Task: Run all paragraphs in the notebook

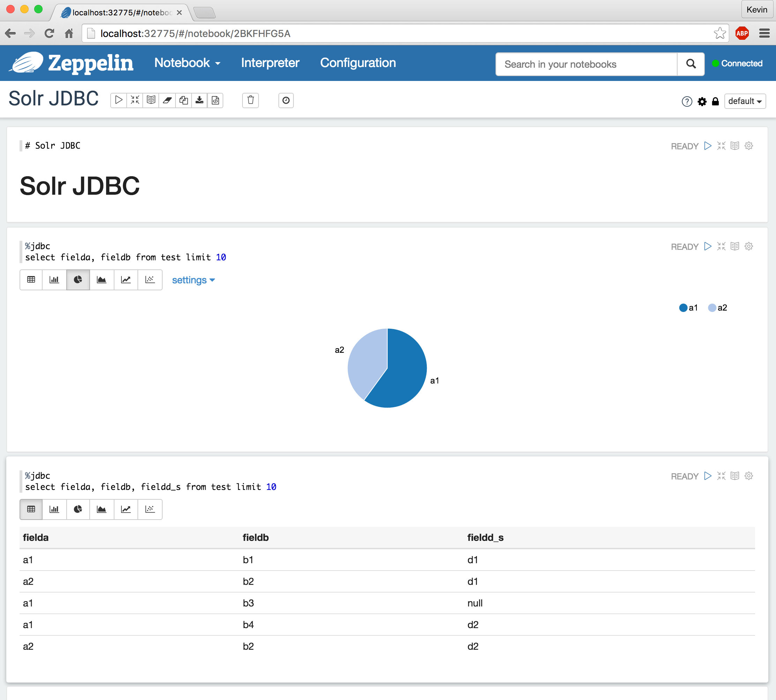Action: click(118, 100)
